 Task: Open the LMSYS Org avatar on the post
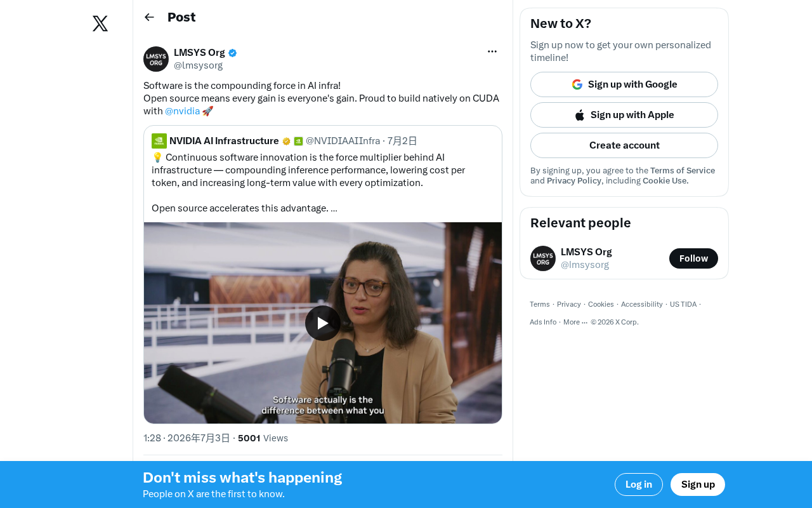(x=156, y=59)
